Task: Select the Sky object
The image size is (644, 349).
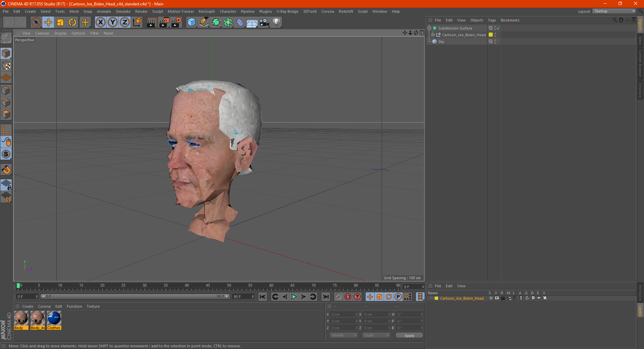Action: [441, 42]
